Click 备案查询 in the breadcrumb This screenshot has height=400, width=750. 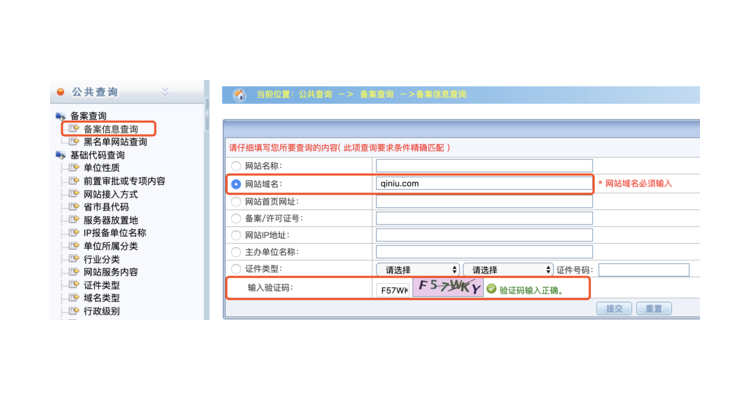(x=376, y=94)
